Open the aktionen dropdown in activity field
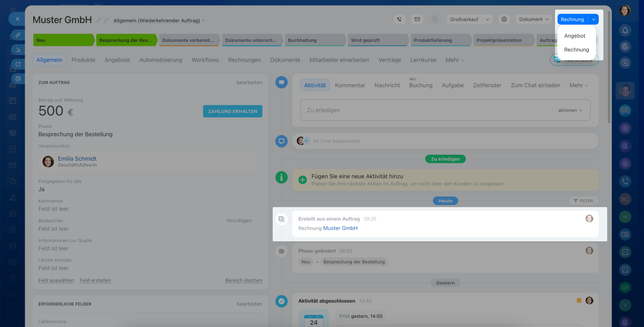644x327 pixels. [570, 110]
